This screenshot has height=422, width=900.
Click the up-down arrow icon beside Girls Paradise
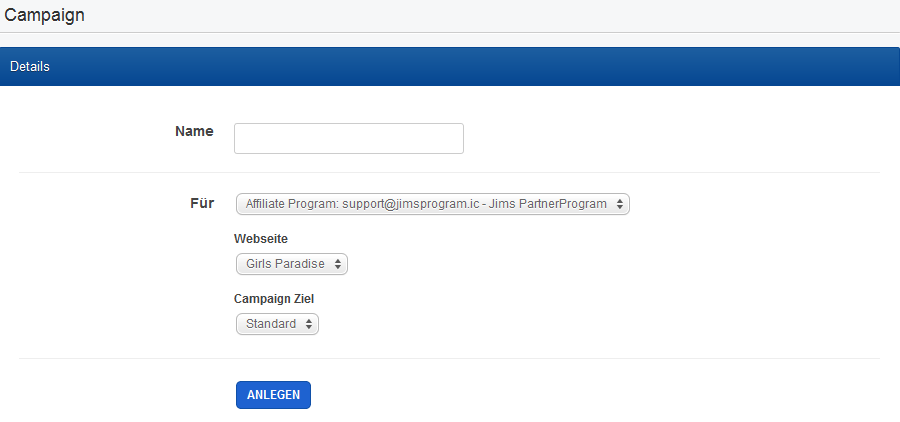point(338,264)
